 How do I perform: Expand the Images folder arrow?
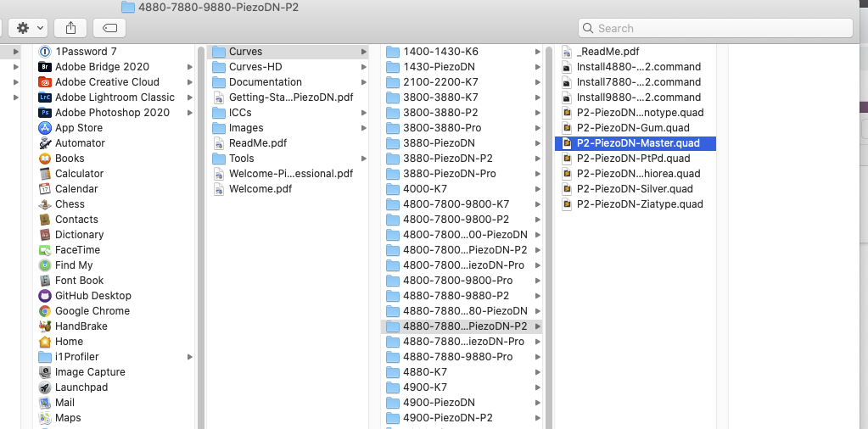[x=364, y=128]
